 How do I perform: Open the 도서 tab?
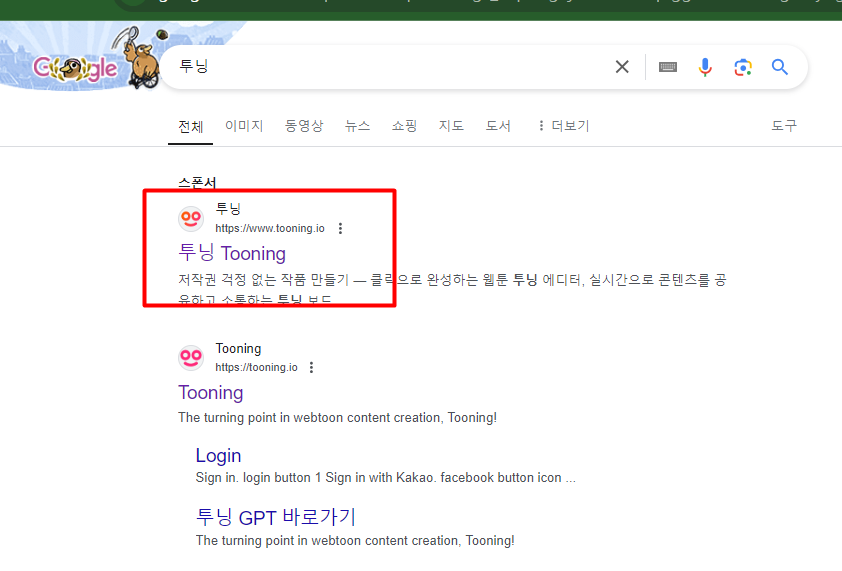click(498, 126)
